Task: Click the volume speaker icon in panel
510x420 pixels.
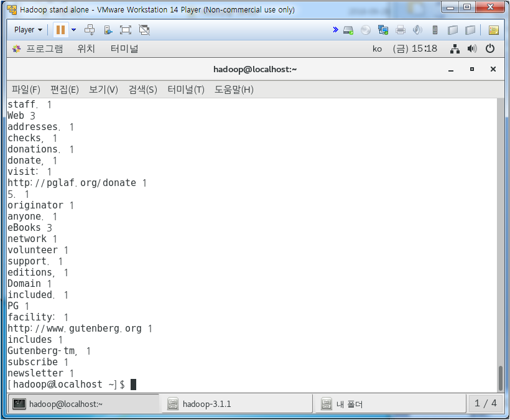Action: (472, 49)
